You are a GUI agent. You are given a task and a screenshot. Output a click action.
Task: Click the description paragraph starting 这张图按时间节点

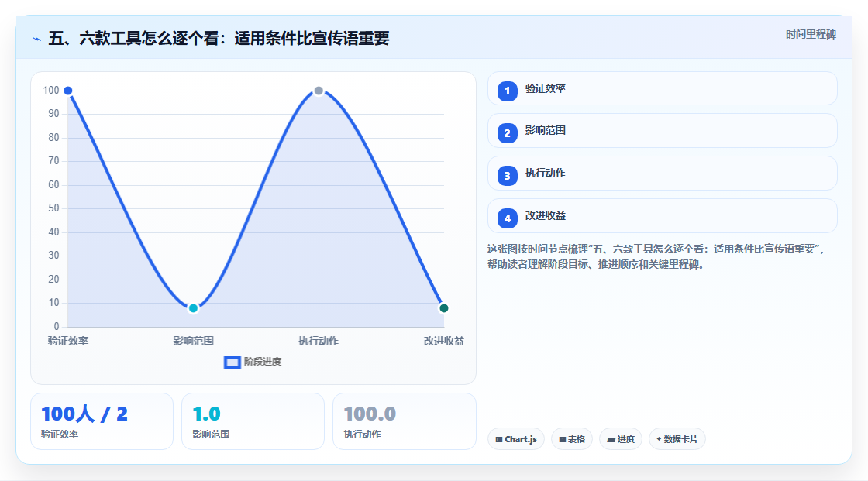656,257
